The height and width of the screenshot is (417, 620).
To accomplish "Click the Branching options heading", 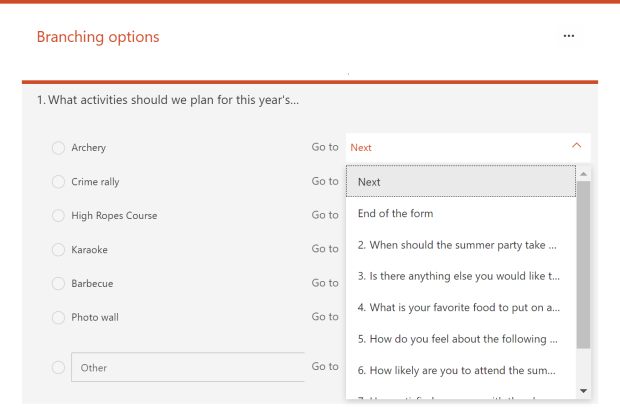I will tap(98, 37).
